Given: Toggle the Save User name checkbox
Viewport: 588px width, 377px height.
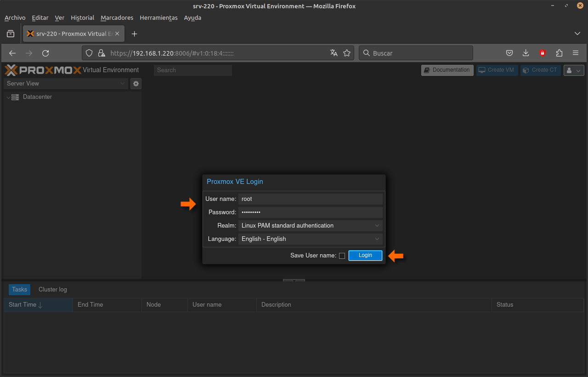Looking at the screenshot, I should (x=342, y=256).
